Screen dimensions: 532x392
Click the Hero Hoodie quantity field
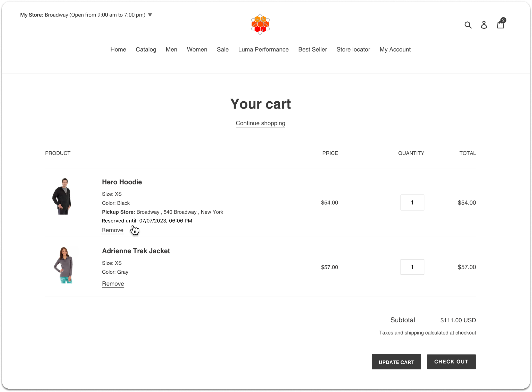tap(412, 202)
